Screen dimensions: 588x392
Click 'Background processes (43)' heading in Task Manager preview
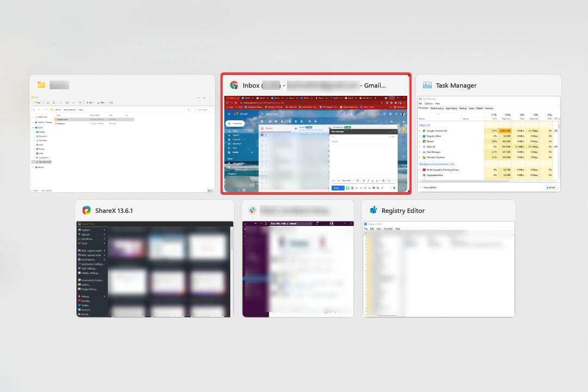point(437,164)
